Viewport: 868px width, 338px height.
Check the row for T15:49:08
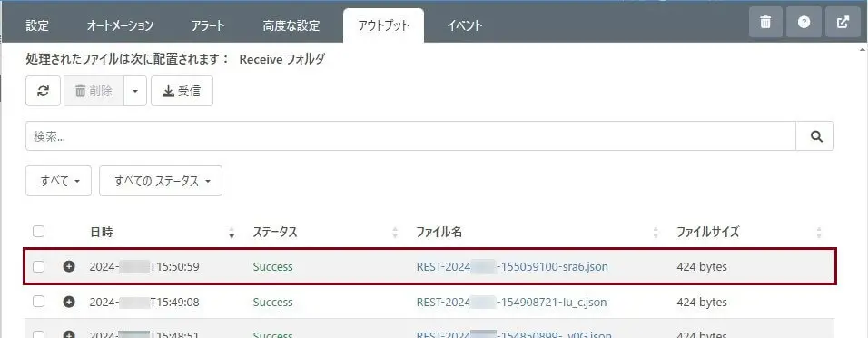click(x=38, y=302)
